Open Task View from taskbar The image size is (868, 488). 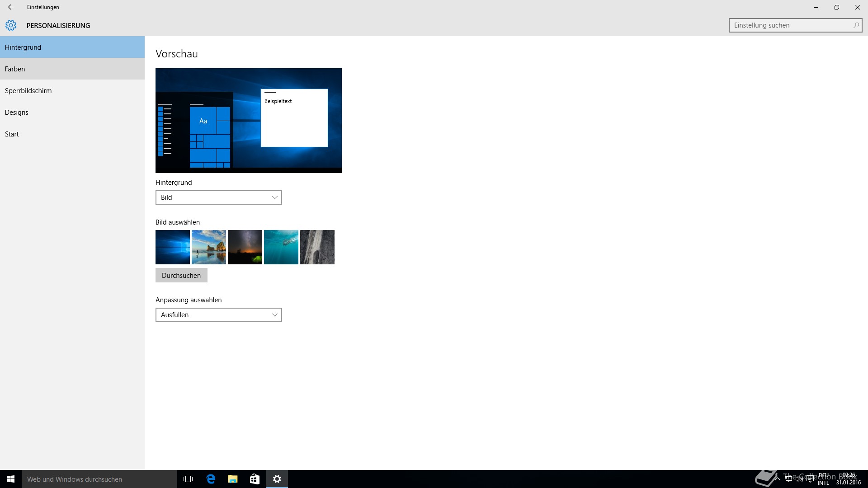coord(188,479)
